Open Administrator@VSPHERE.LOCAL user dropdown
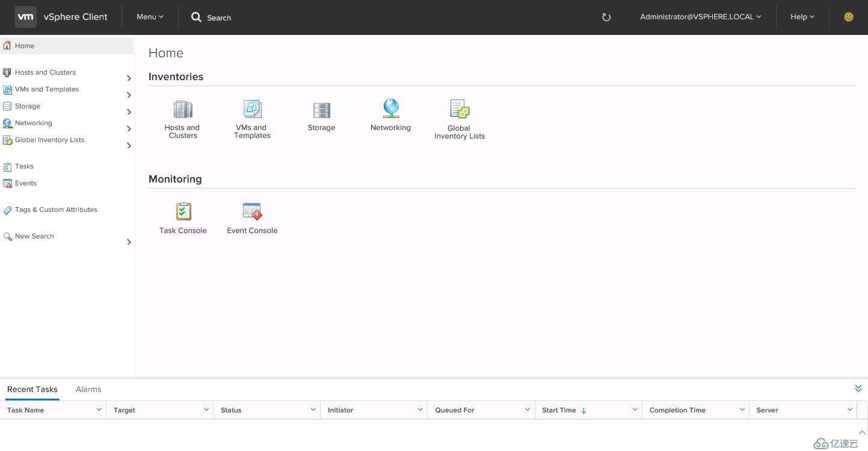The width and height of the screenshot is (868, 451). coord(700,17)
